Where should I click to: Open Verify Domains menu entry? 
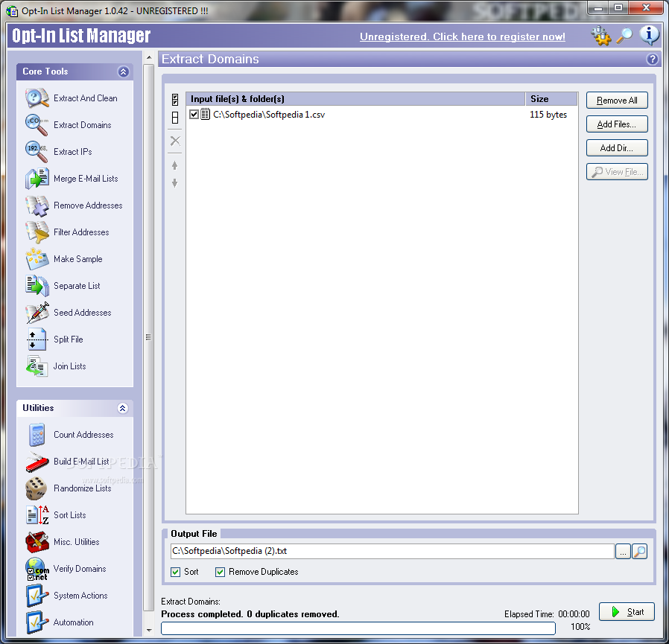pos(80,569)
